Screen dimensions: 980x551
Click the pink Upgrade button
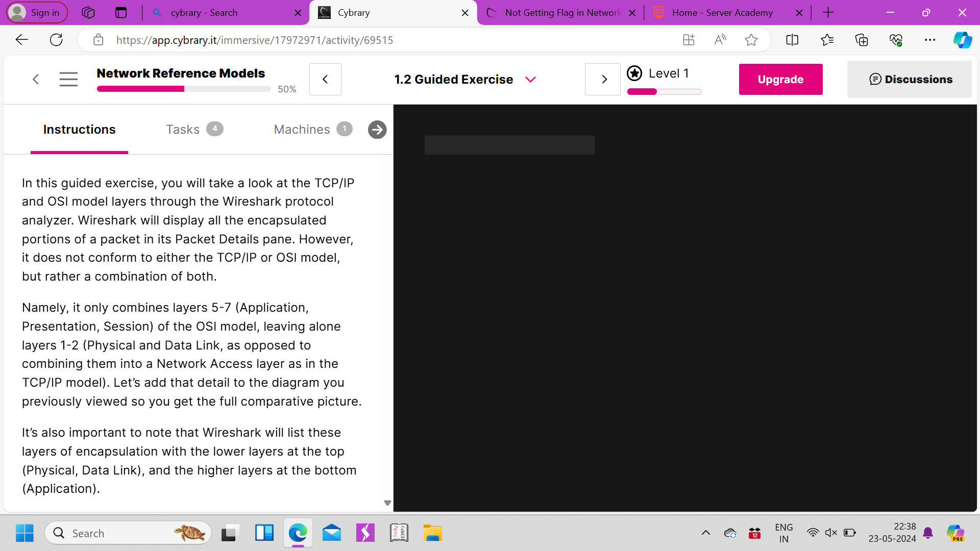click(780, 79)
